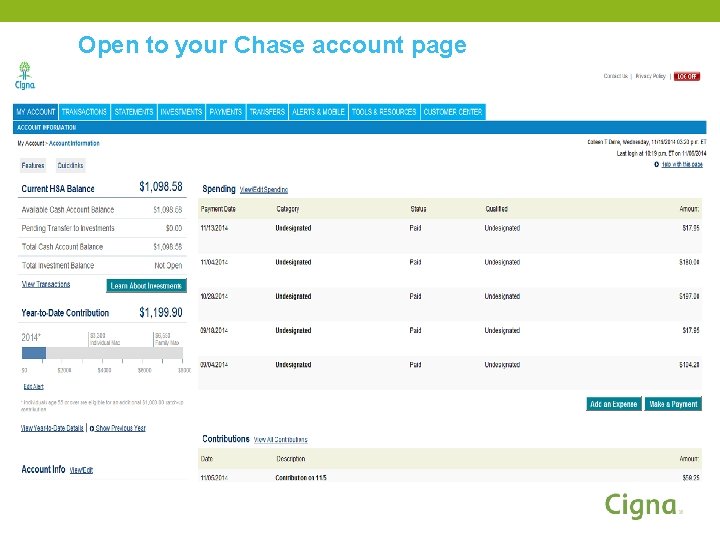Open View All Contributions link

[281, 439]
